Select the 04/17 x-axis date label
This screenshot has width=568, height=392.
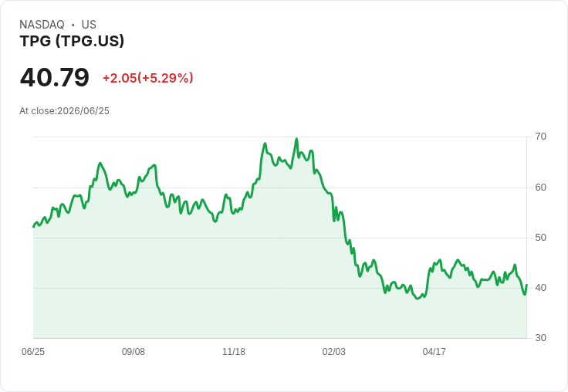coord(434,352)
